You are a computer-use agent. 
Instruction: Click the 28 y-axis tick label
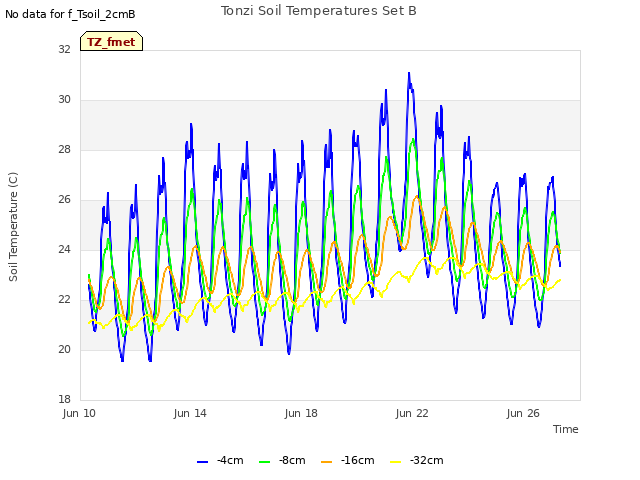point(64,149)
